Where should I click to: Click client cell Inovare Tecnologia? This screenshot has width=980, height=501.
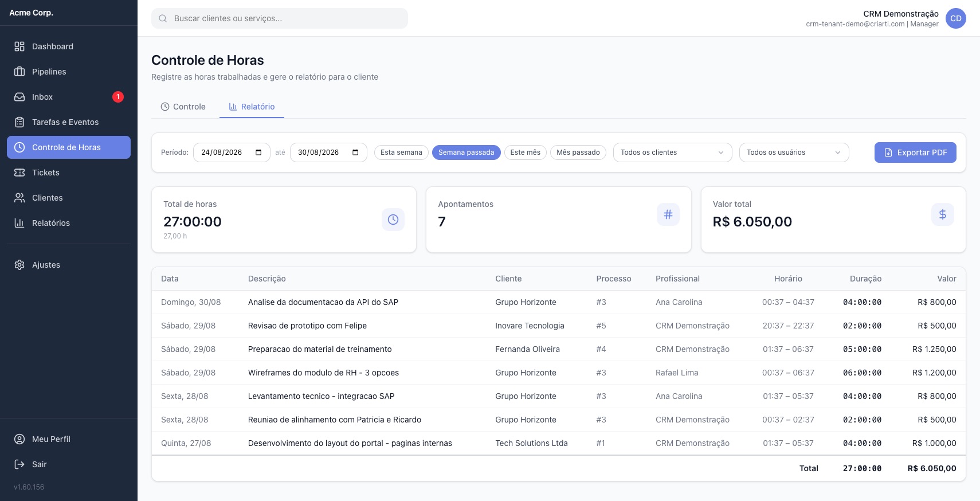[x=530, y=326]
